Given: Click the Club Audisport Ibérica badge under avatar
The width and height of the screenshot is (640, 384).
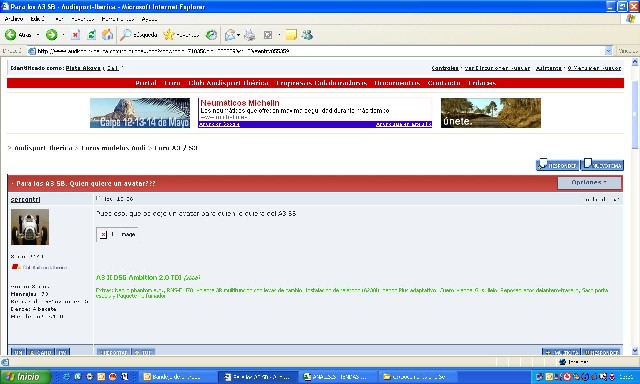Looking at the screenshot, I should tap(39, 267).
